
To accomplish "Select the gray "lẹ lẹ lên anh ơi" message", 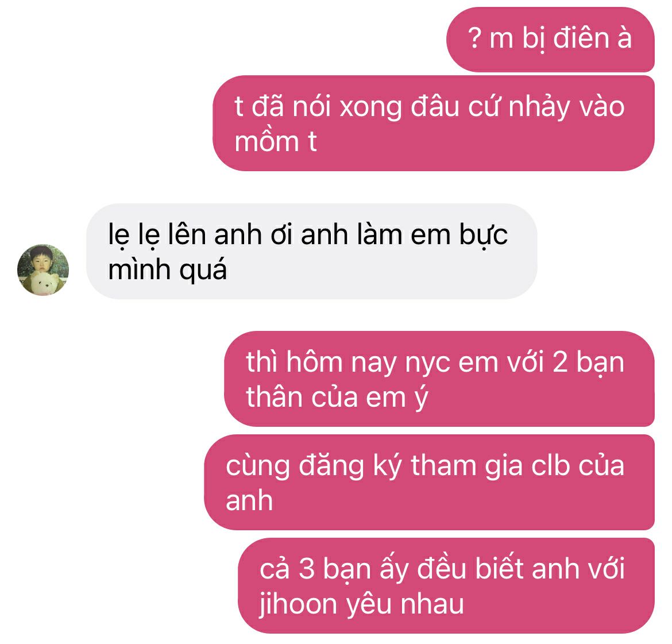I will 311,251.
